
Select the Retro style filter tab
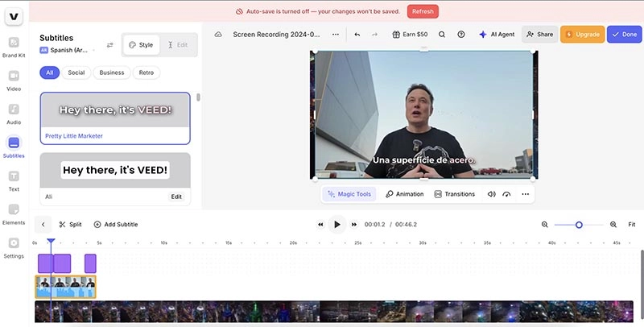[147, 72]
